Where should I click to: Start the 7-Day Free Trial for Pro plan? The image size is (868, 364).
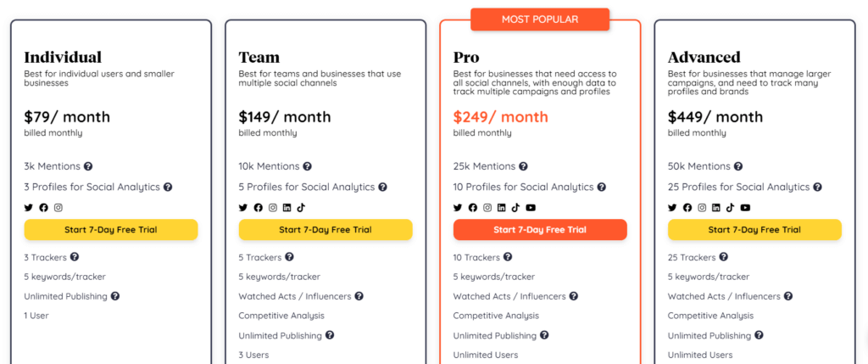540,230
